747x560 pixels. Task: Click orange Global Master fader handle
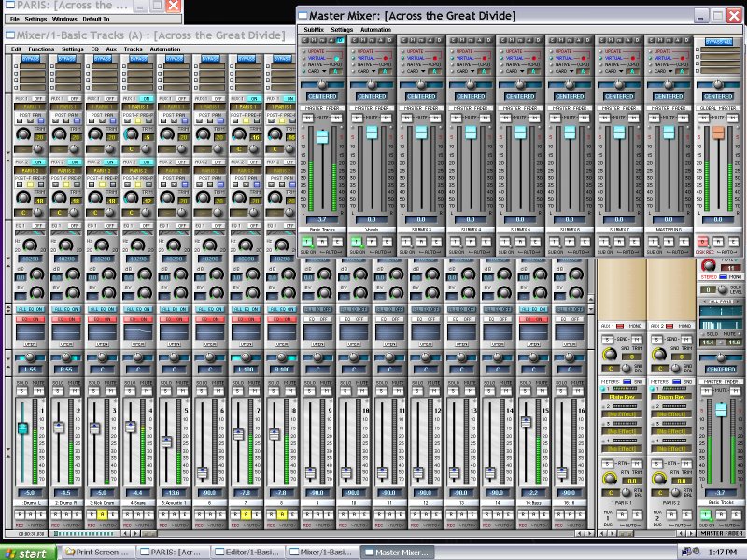coord(718,133)
